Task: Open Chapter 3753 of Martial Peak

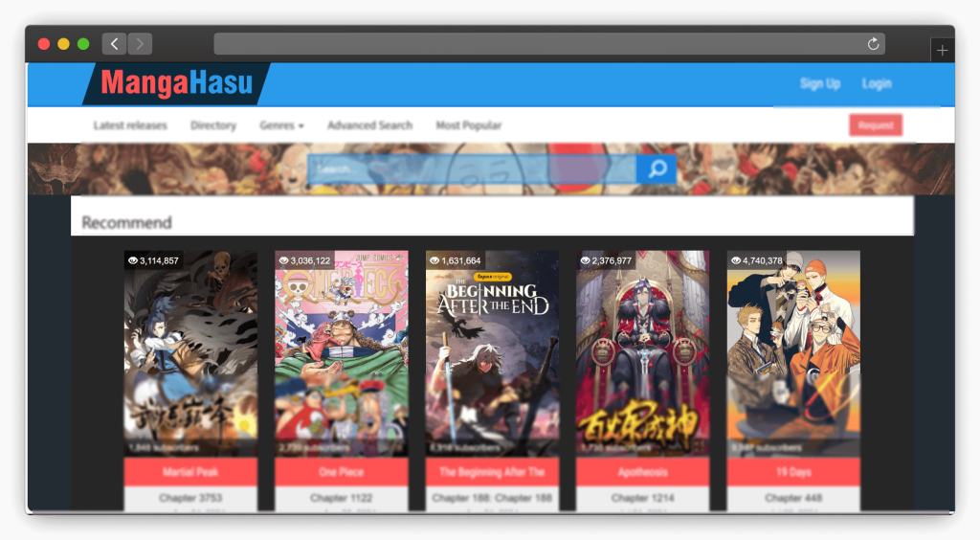Action: (190, 498)
